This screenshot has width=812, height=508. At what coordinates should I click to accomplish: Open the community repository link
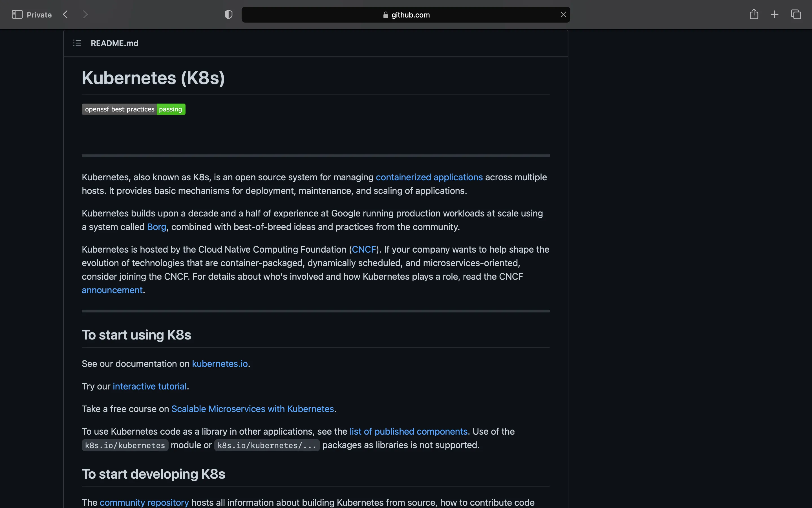click(144, 502)
